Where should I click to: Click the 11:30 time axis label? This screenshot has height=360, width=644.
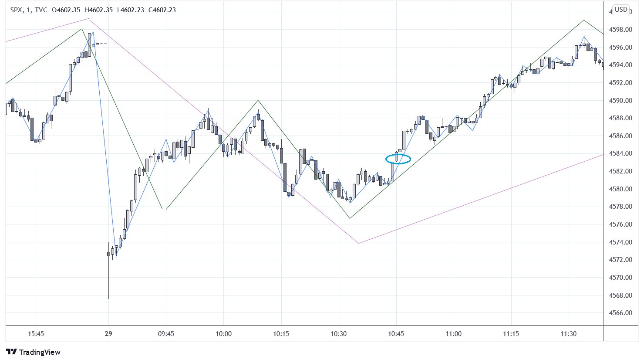point(568,334)
